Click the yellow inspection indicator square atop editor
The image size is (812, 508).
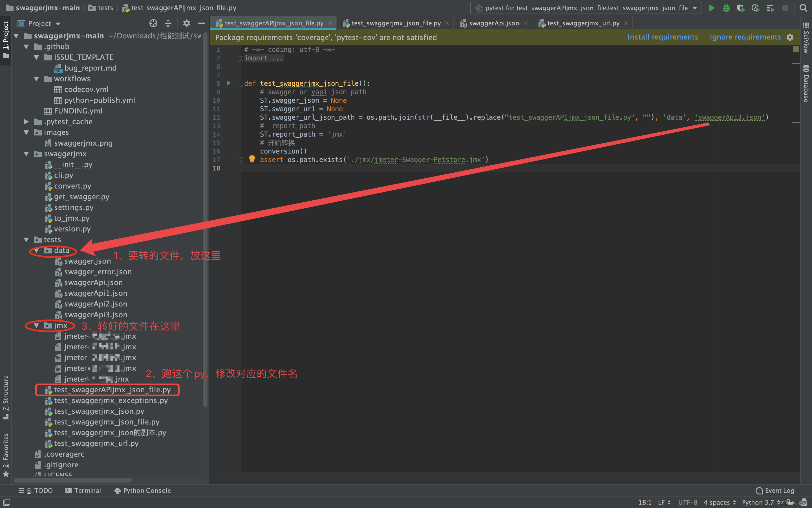click(796, 49)
